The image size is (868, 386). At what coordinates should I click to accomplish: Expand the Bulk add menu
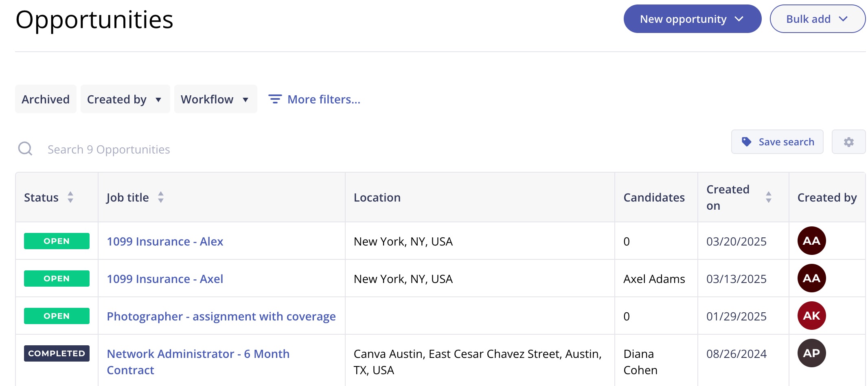817,19
